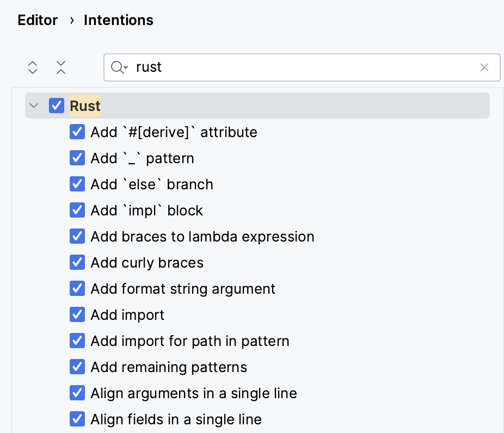The image size is (504, 433).
Task: Click the Collapse All icon
Action: (x=61, y=67)
